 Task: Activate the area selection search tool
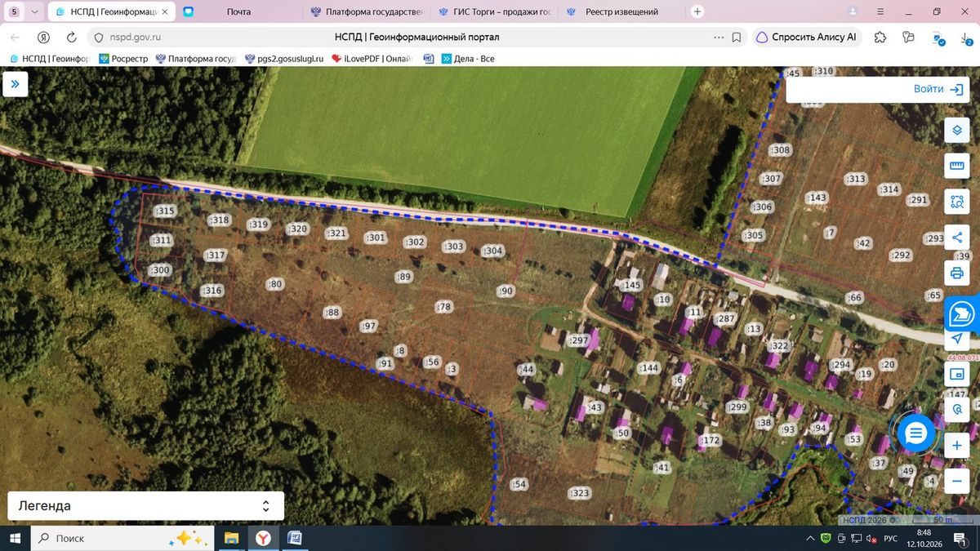click(x=956, y=202)
